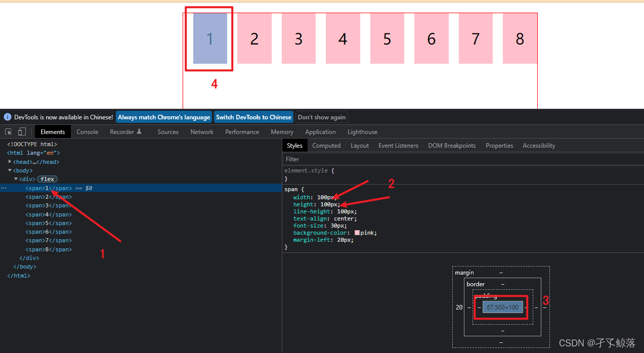This screenshot has height=353, width=644.
Task: Click the pink box numbered 4 on page
Action: 343,38
